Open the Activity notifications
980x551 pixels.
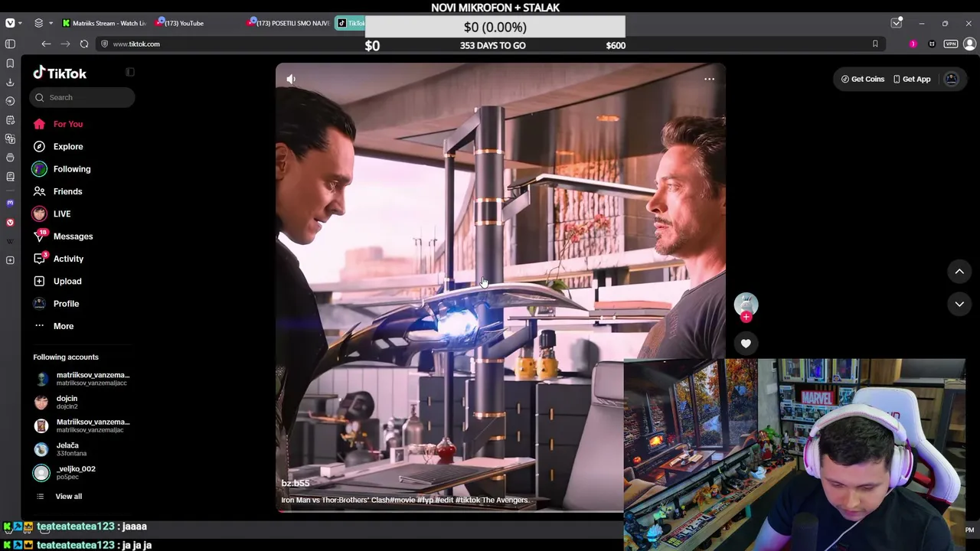(x=68, y=259)
